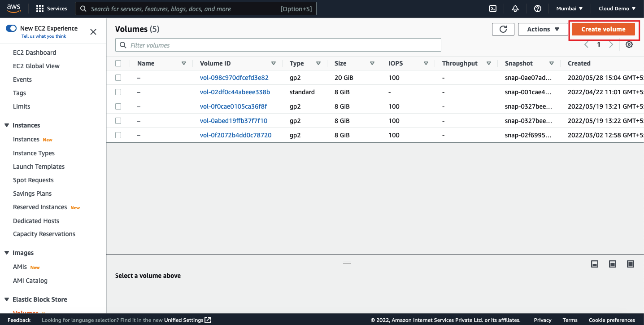Go to next page arrow
Image resolution: width=644 pixels, height=325 pixels.
pos(611,44)
